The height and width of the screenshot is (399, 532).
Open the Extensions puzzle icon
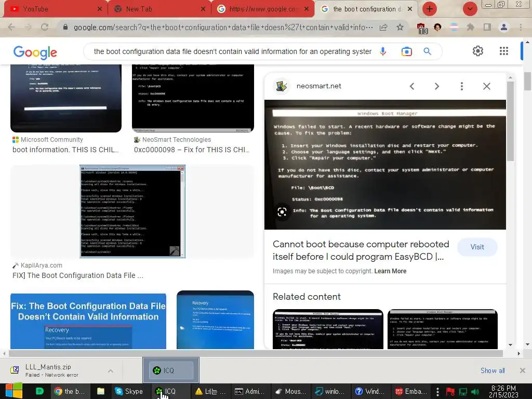coord(470,27)
